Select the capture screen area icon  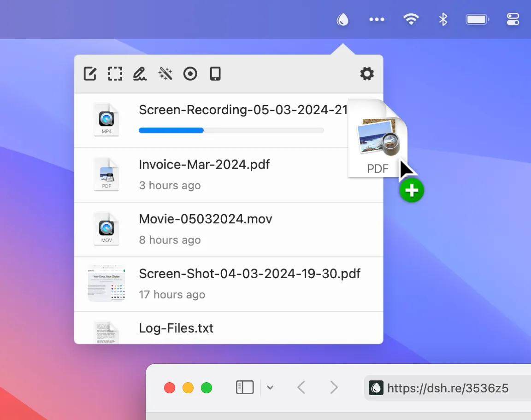115,74
